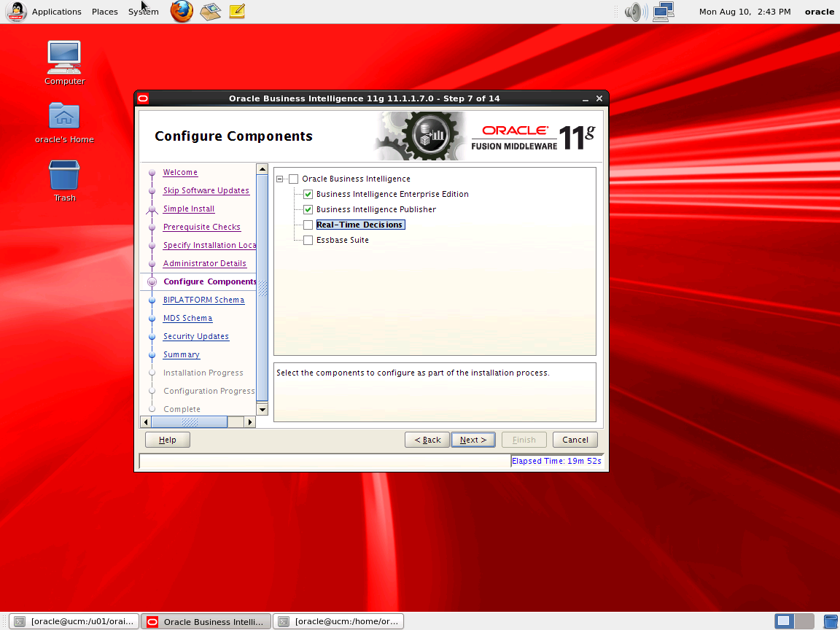Screen dimensions: 840x630
Task: Select the Essbase Suite tree label
Action: [x=342, y=241]
